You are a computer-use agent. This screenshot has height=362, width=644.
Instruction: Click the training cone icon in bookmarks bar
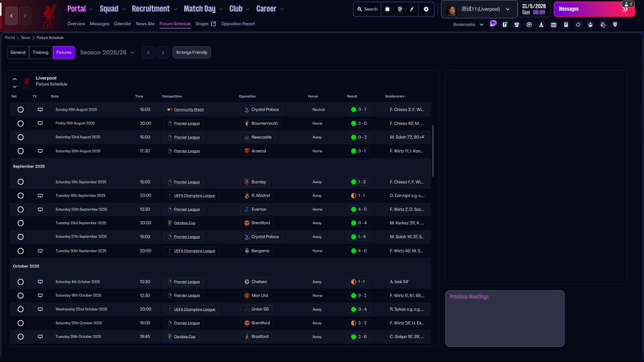pos(541,25)
